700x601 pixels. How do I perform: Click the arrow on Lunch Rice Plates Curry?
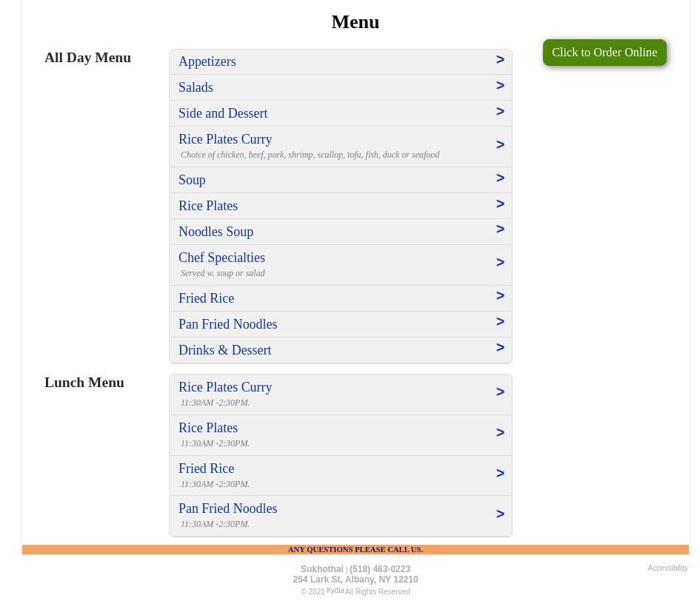click(500, 392)
